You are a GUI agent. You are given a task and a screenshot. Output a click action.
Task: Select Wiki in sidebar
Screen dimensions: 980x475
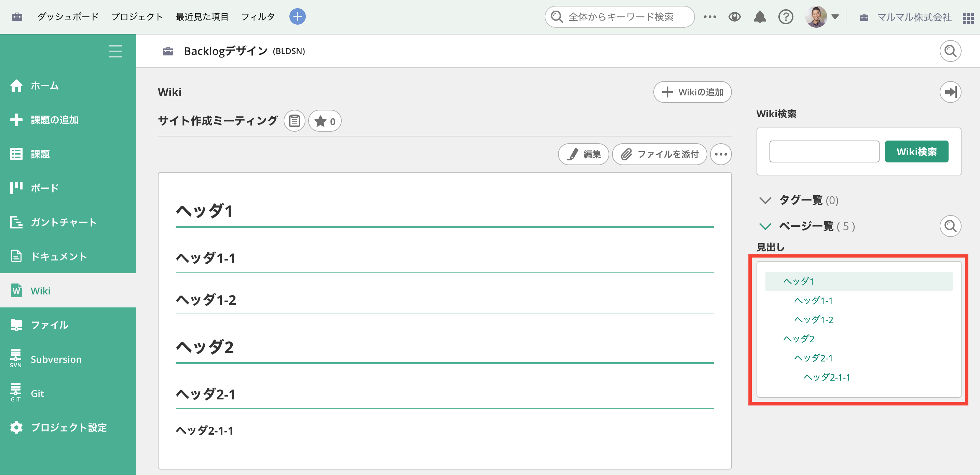click(68, 291)
